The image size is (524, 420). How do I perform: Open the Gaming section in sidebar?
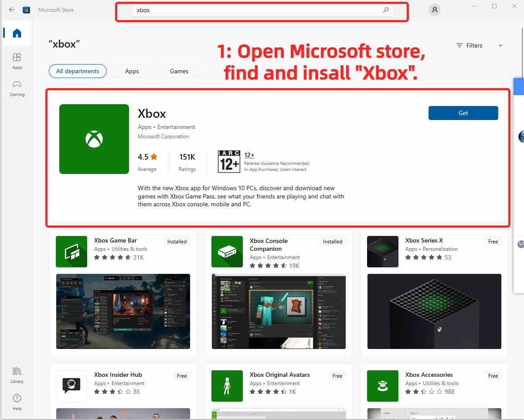coord(17,88)
